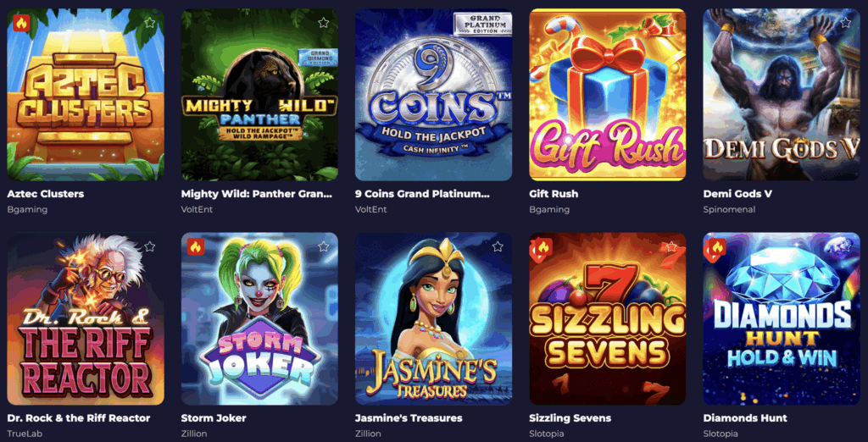Click the Slotopia label under Diamonds Hunt
The image size is (868, 442).
click(720, 434)
